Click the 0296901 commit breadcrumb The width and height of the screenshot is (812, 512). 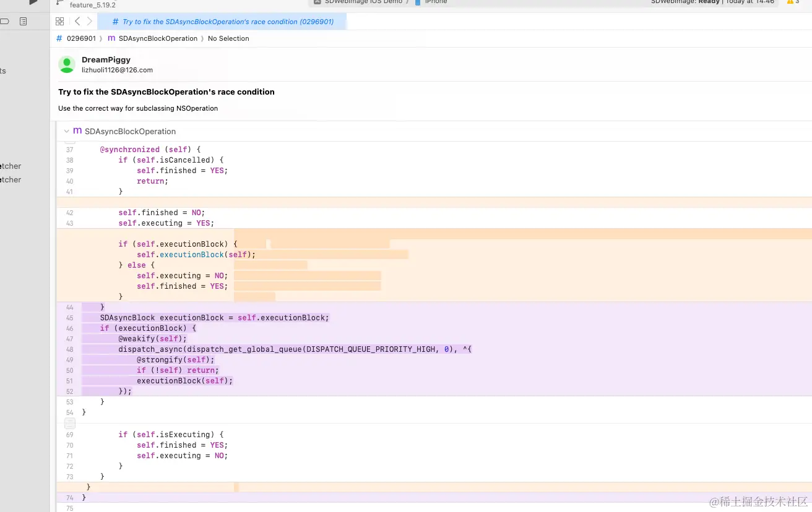pyautogui.click(x=81, y=38)
